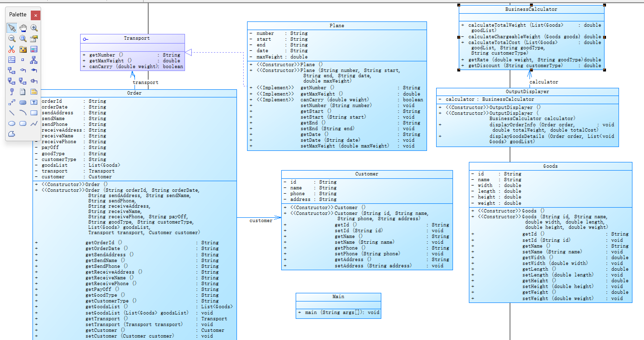Select the Main class box title
This screenshot has width=644, height=340.
pyautogui.click(x=338, y=296)
